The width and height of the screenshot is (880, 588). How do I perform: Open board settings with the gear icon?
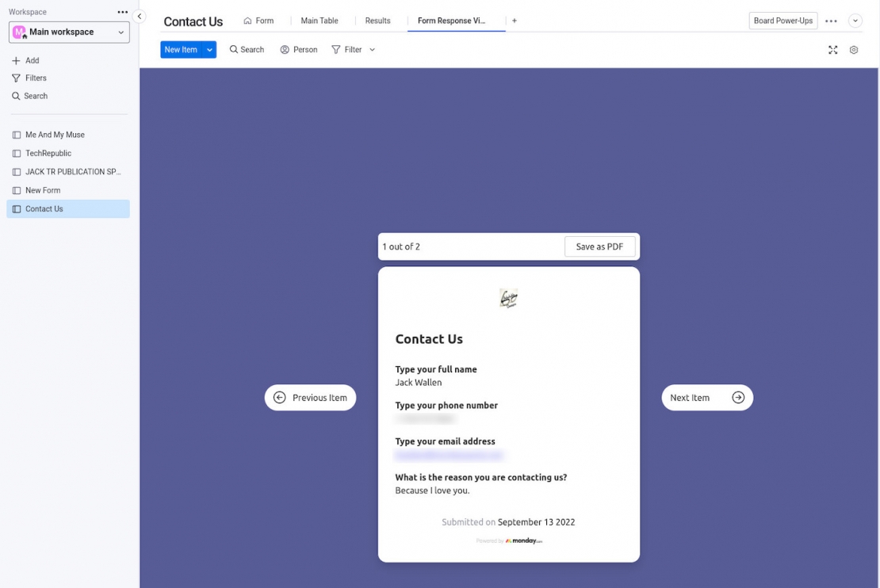[x=854, y=50]
